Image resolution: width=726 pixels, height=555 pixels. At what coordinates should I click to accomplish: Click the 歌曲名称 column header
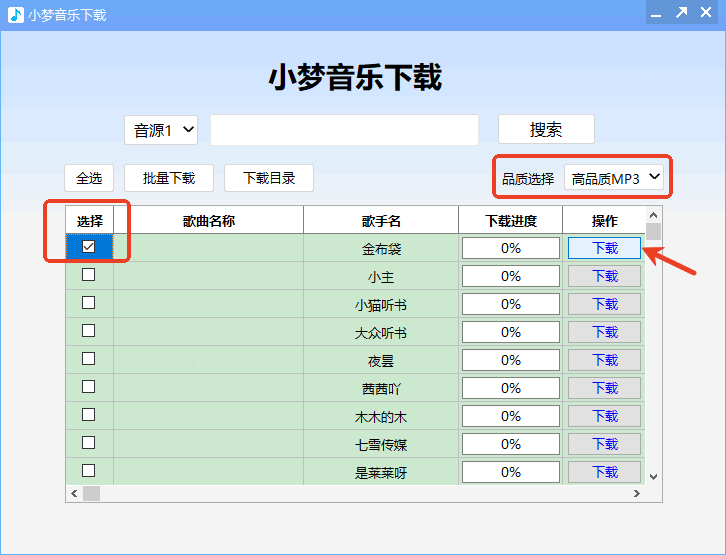pos(209,220)
